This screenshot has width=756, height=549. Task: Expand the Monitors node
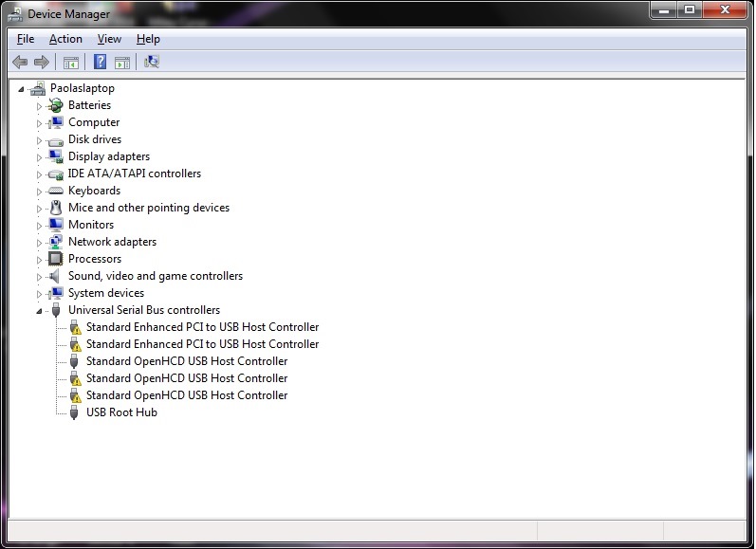(x=39, y=226)
